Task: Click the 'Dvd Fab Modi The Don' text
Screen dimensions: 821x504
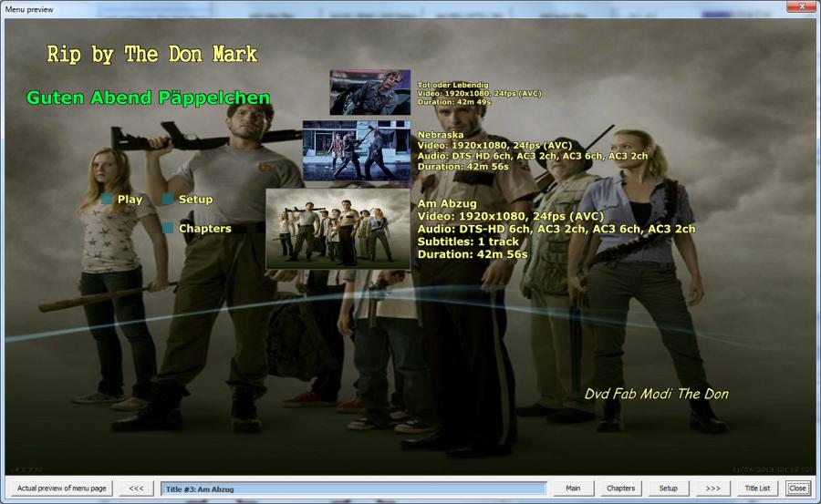Action: [656, 394]
